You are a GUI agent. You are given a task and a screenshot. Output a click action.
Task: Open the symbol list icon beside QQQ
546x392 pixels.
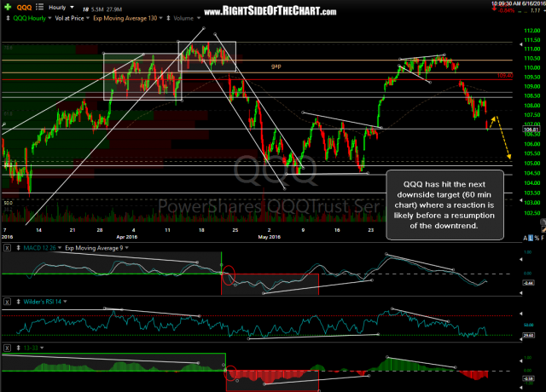[40, 7]
